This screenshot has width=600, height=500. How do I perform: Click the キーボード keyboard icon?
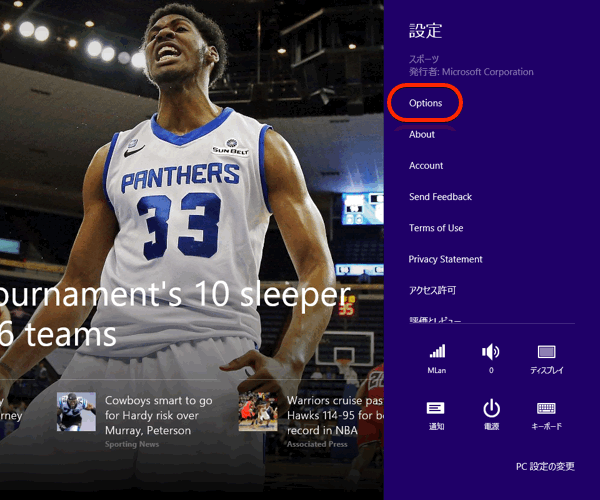pos(546,409)
